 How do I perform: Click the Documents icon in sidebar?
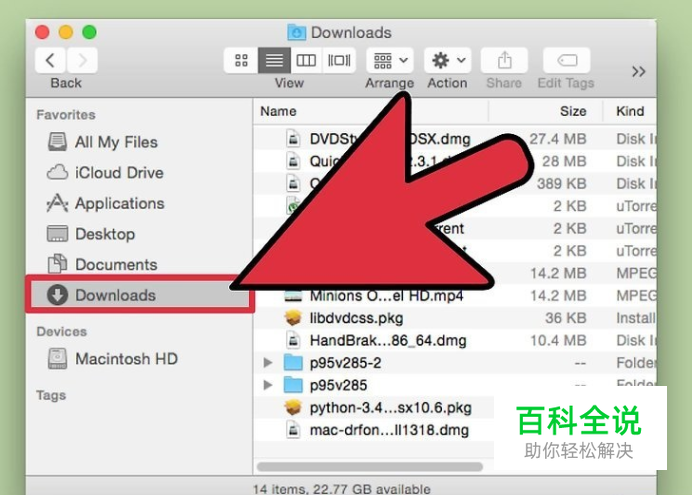[x=57, y=264]
